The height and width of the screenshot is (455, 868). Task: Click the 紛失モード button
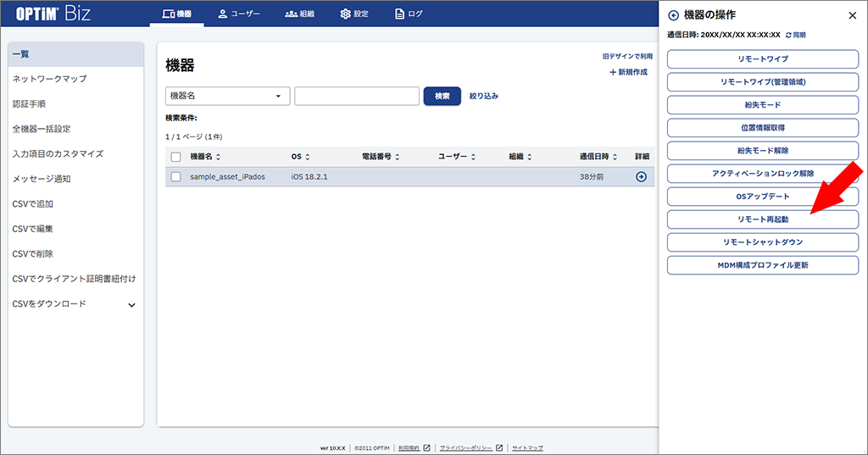763,104
